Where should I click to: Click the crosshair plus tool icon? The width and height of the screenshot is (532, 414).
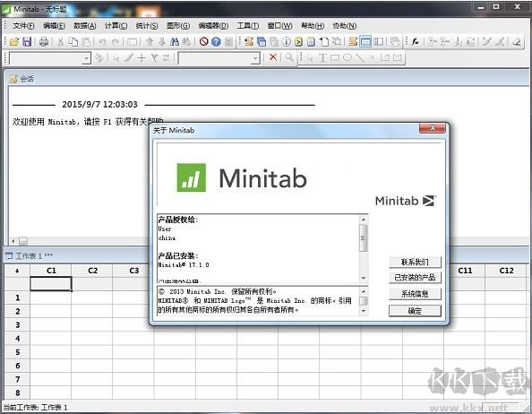pos(142,57)
